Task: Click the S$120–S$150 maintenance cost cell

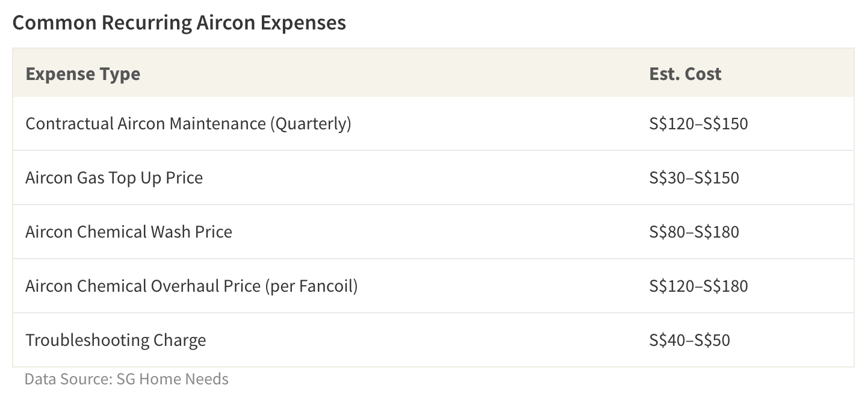Action: click(698, 123)
